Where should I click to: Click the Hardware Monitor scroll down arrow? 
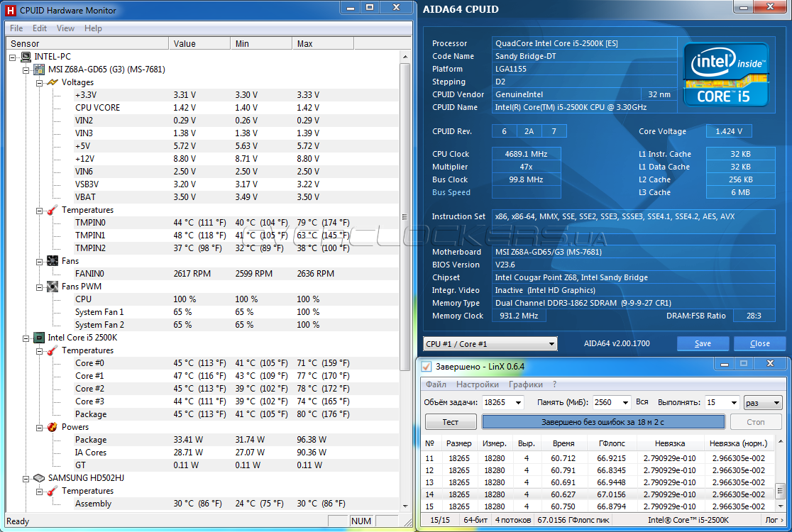[405, 506]
